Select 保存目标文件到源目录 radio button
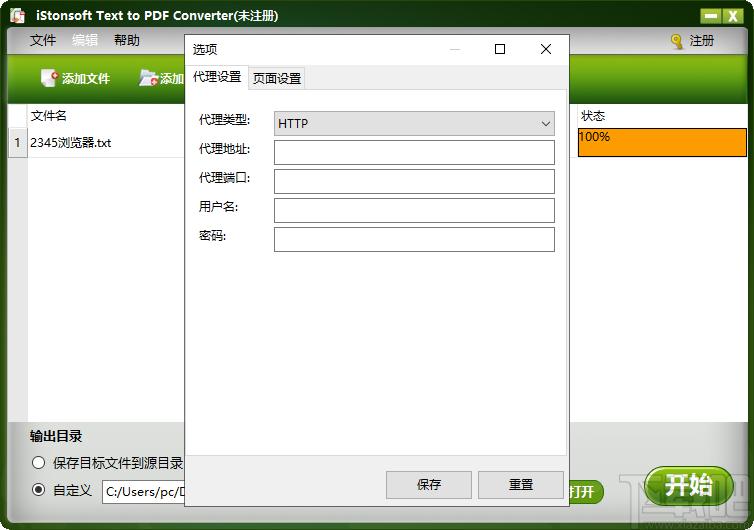Image resolution: width=754 pixels, height=530 pixels. [39, 463]
